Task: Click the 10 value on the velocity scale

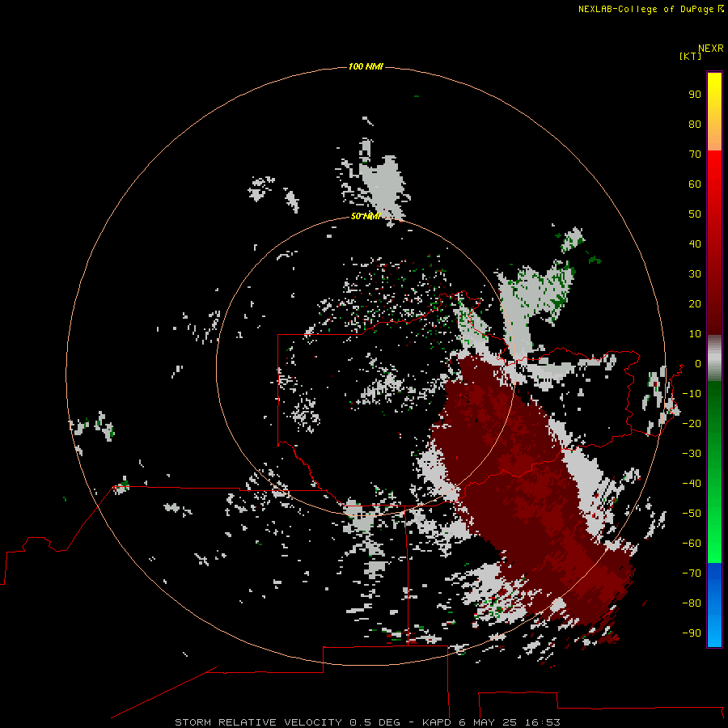Action: pos(695,334)
